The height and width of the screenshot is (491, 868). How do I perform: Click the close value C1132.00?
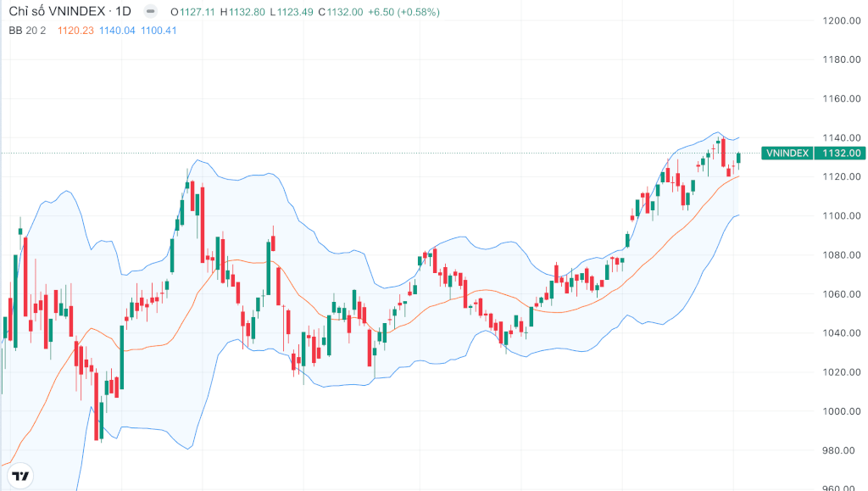pyautogui.click(x=341, y=12)
